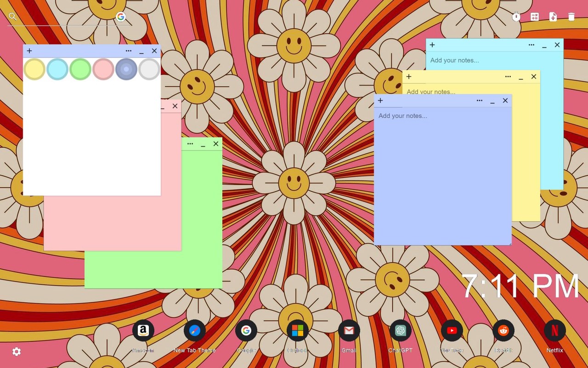Minimize the green sticky note
This screenshot has height=368, width=588.
[x=203, y=144]
